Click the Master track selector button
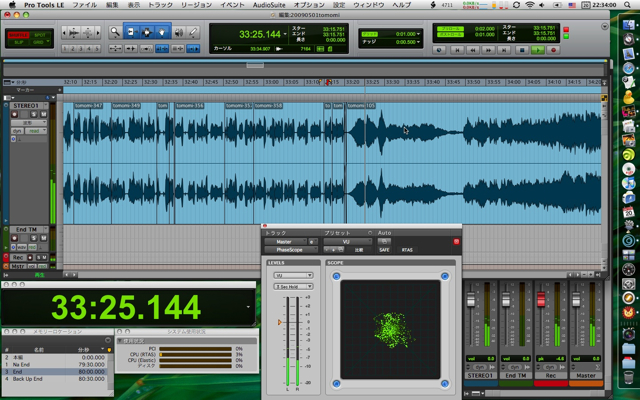Image resolution: width=640 pixels, height=400 pixels. click(x=287, y=241)
